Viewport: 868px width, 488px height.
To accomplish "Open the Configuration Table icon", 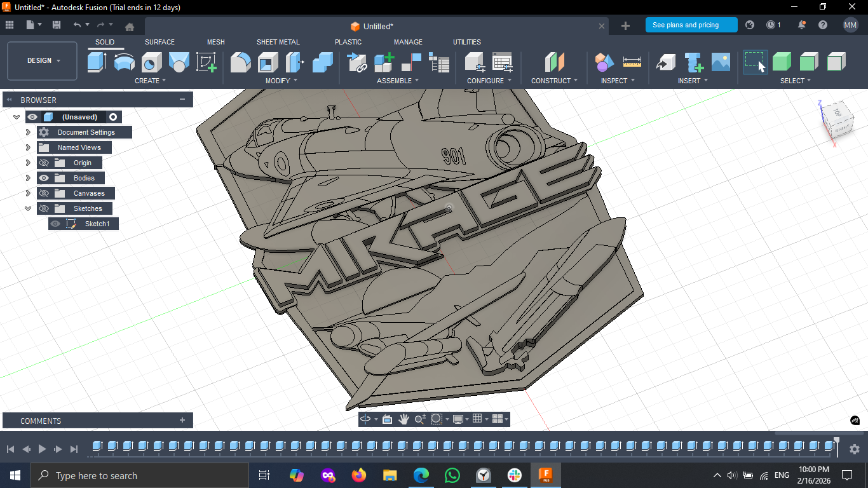I will coord(502,62).
